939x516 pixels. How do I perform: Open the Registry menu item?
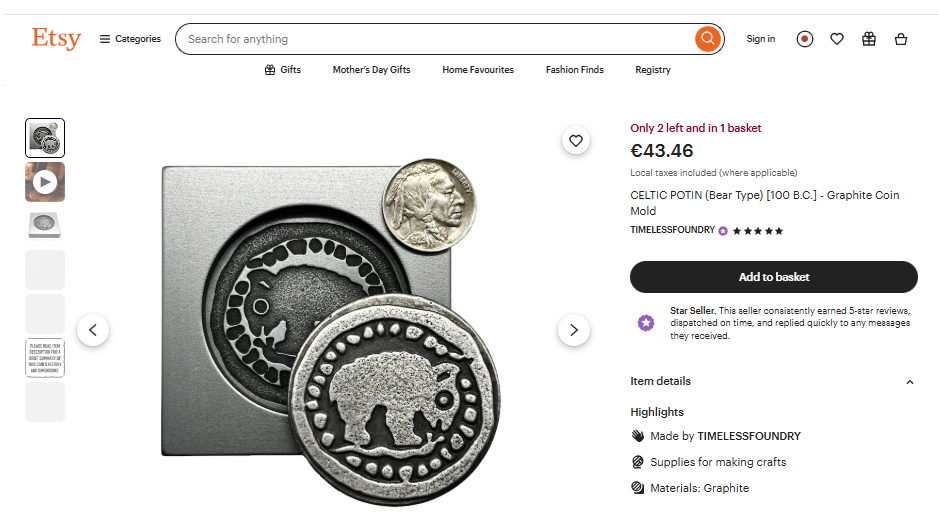point(653,69)
